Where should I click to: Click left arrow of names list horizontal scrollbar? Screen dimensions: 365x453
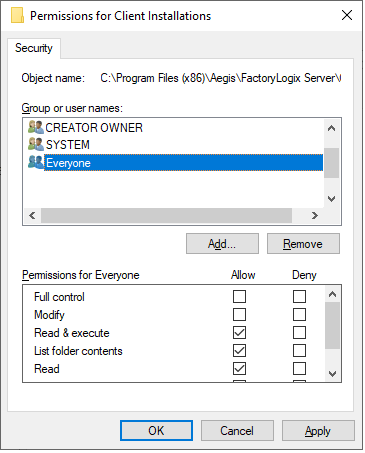[x=32, y=215]
